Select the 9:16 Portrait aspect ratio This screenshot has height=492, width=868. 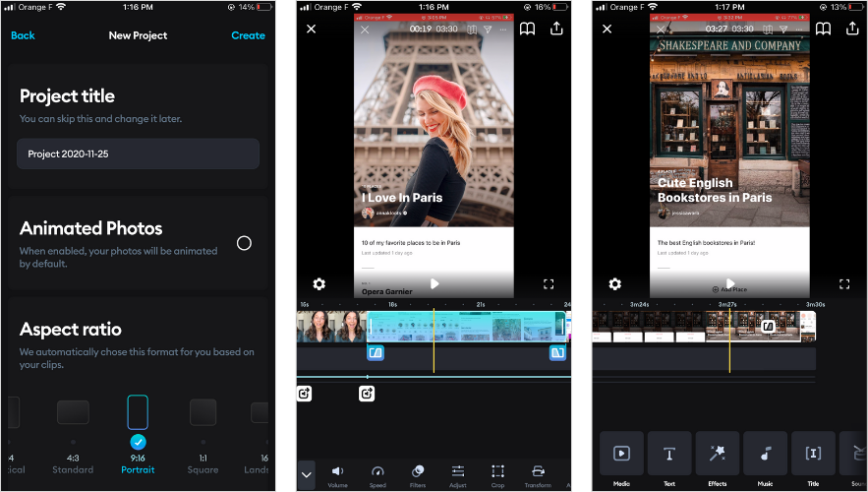[138, 437]
